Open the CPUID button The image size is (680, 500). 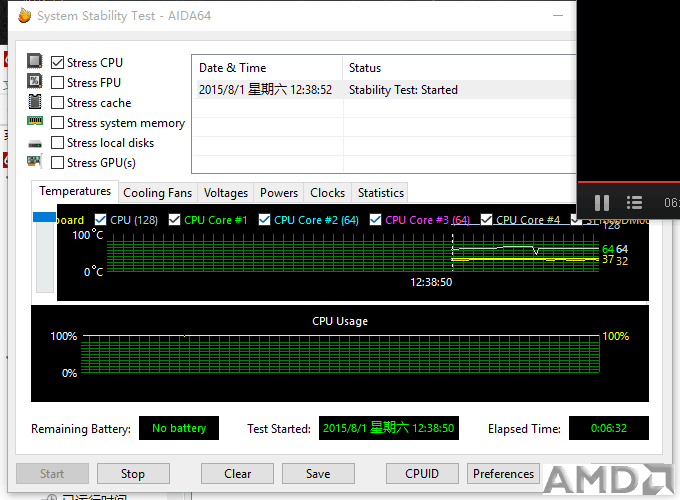(x=422, y=474)
